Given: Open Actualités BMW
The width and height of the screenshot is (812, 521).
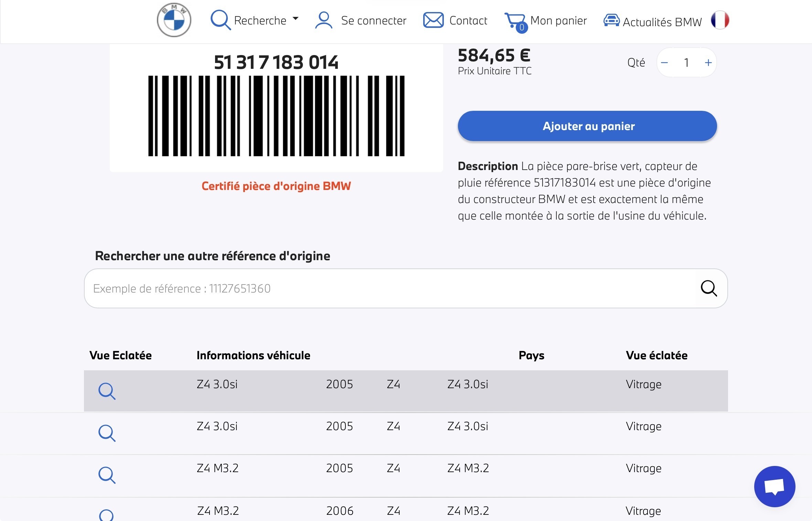Looking at the screenshot, I should coord(662,22).
